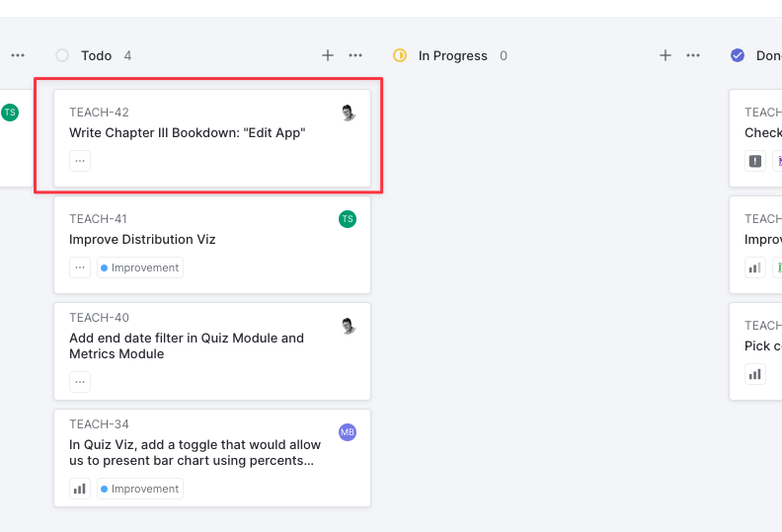Click the In Progress status icon
Image resolution: width=782 pixels, height=532 pixels.
[400, 55]
